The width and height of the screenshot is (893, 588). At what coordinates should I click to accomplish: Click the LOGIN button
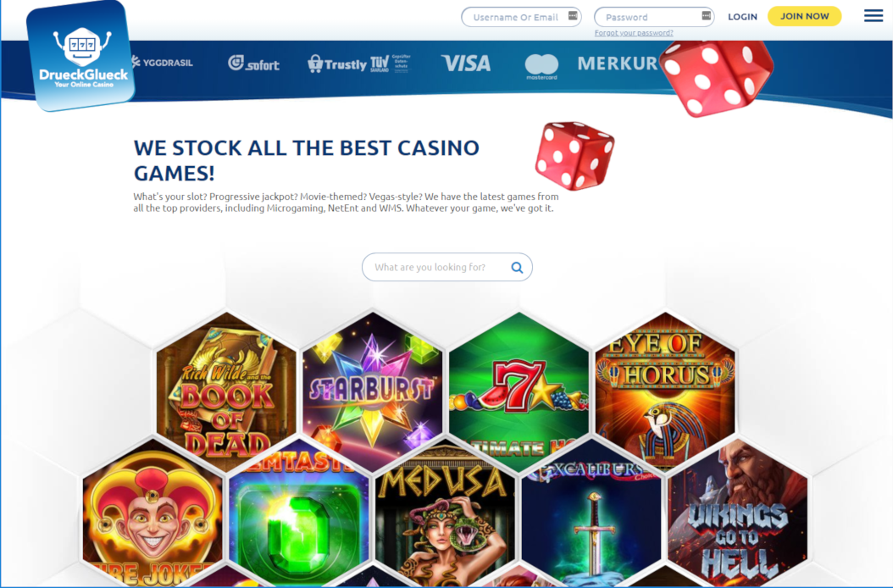pos(742,17)
